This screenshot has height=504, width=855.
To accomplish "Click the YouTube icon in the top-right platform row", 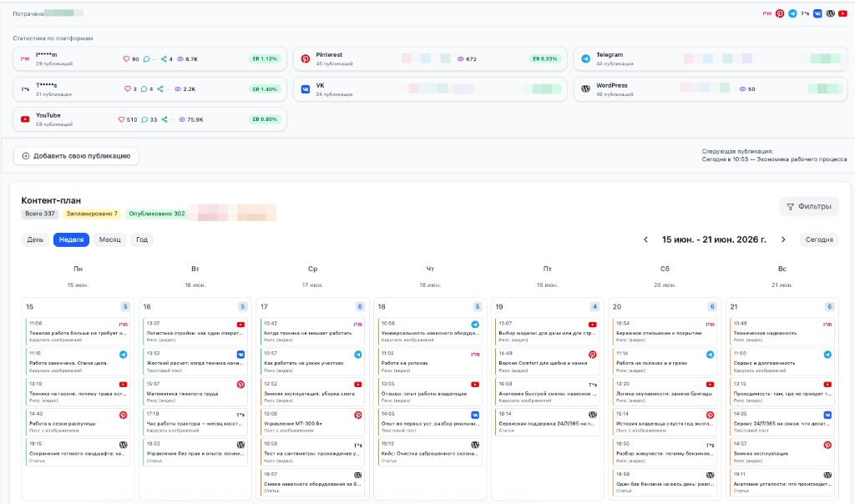I will [x=842, y=13].
